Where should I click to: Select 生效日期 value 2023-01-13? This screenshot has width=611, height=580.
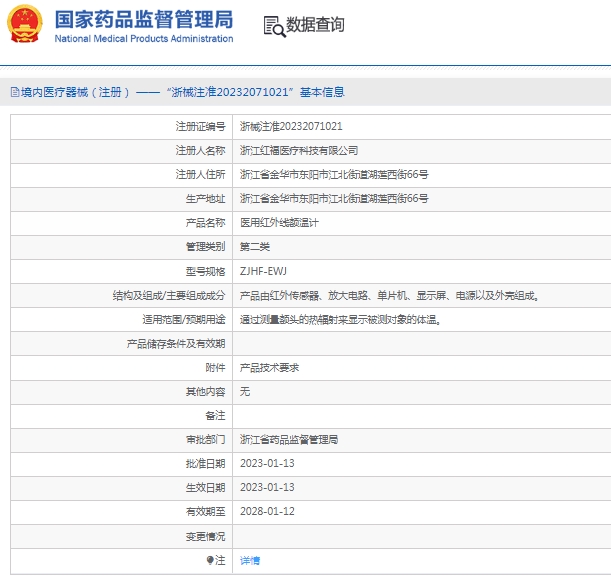pyautogui.click(x=267, y=487)
